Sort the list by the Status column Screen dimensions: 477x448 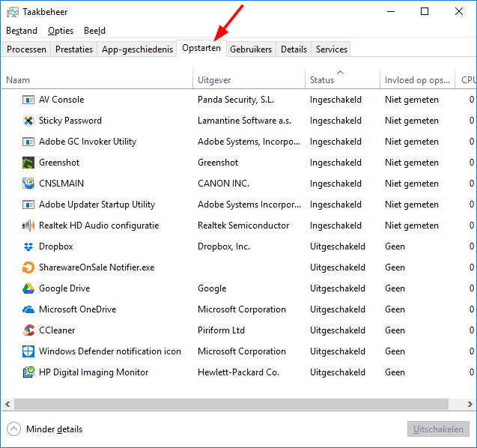pos(322,80)
